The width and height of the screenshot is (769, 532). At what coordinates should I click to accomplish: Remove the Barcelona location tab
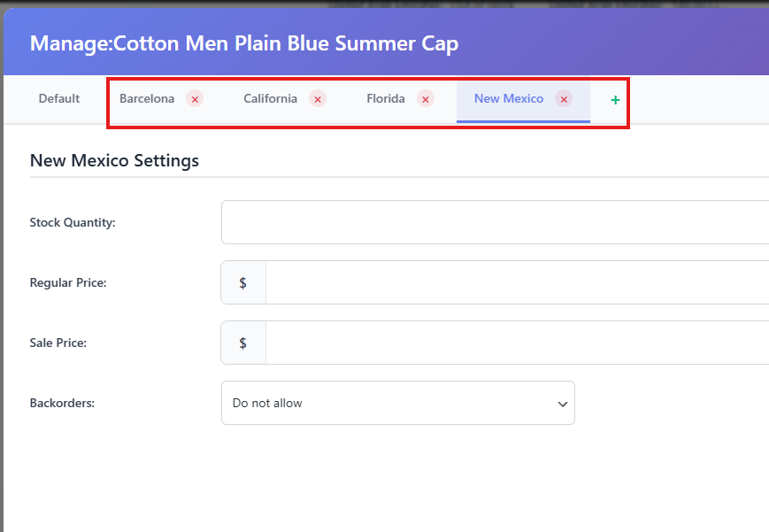(195, 99)
